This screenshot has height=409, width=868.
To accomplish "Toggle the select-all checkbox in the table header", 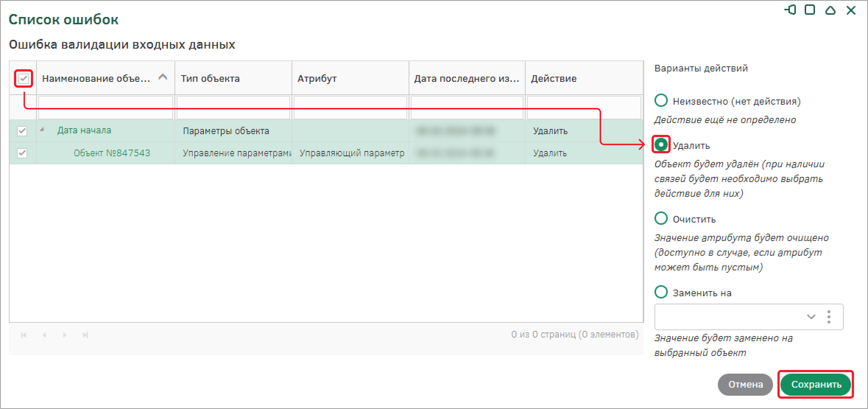I will point(24,78).
